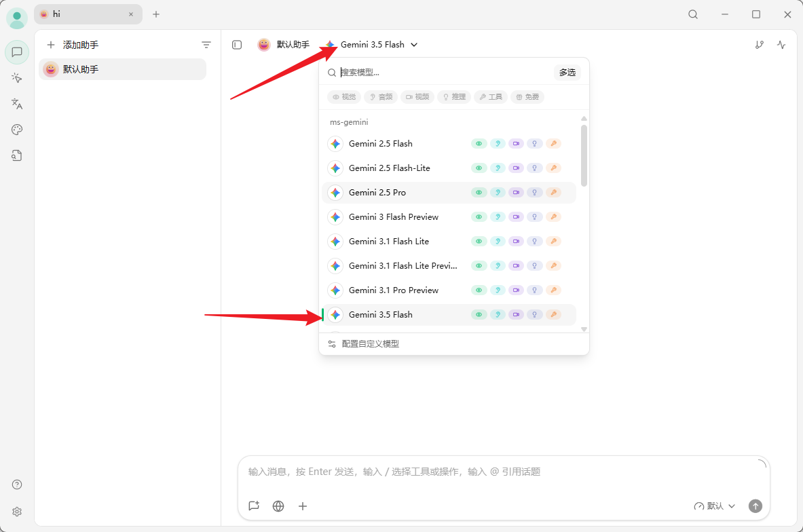This screenshot has width=803, height=532.
Task: Click audio badge on Gemini 2.5 Flash-Lite
Action: 498,168
